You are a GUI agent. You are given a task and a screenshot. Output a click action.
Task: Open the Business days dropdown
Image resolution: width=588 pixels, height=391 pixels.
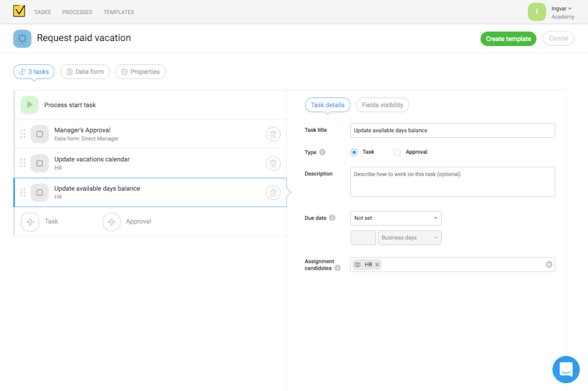pos(410,238)
